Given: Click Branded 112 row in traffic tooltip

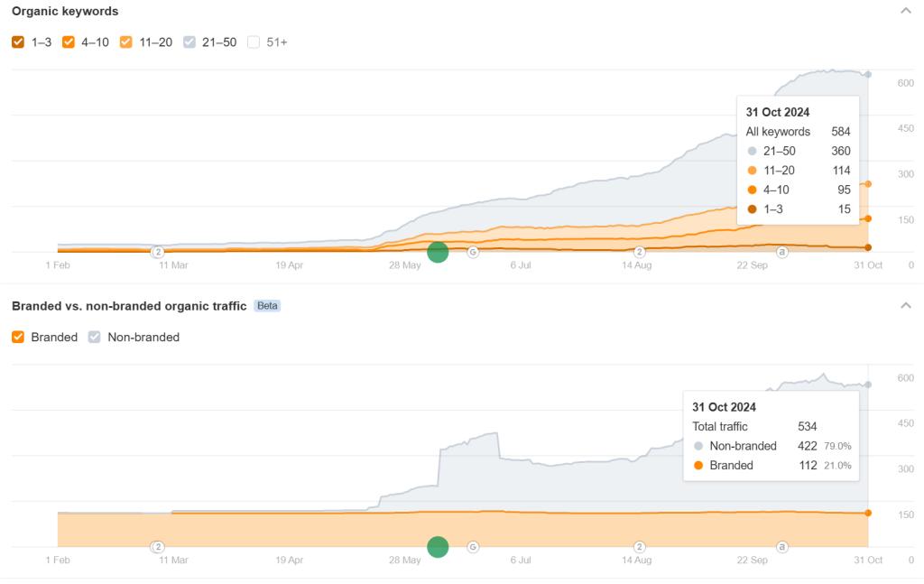Looking at the screenshot, I should pyautogui.click(x=772, y=466).
